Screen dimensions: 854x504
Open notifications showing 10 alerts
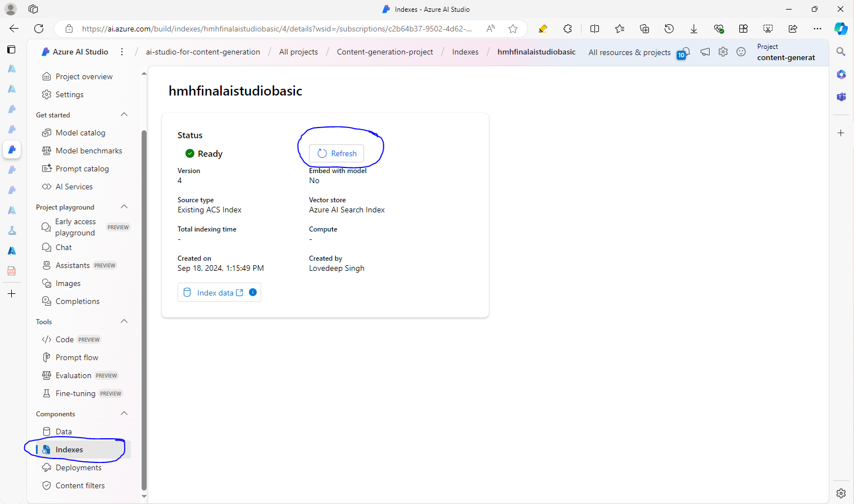pos(686,52)
